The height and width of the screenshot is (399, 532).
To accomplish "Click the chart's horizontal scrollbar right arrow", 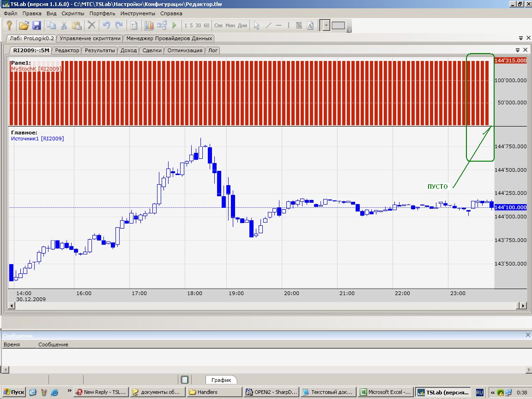I will [523, 305].
